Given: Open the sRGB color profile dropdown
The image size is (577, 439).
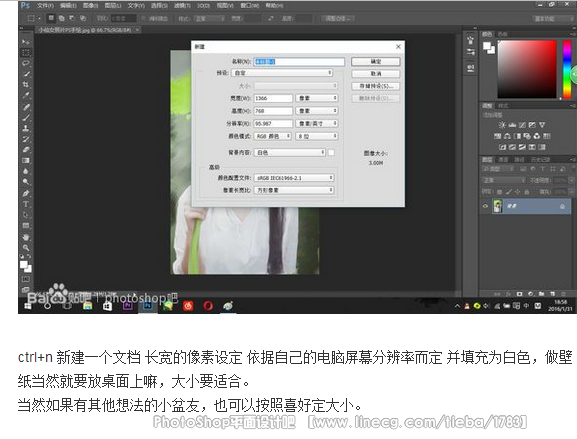Looking at the screenshot, I should 294,178.
